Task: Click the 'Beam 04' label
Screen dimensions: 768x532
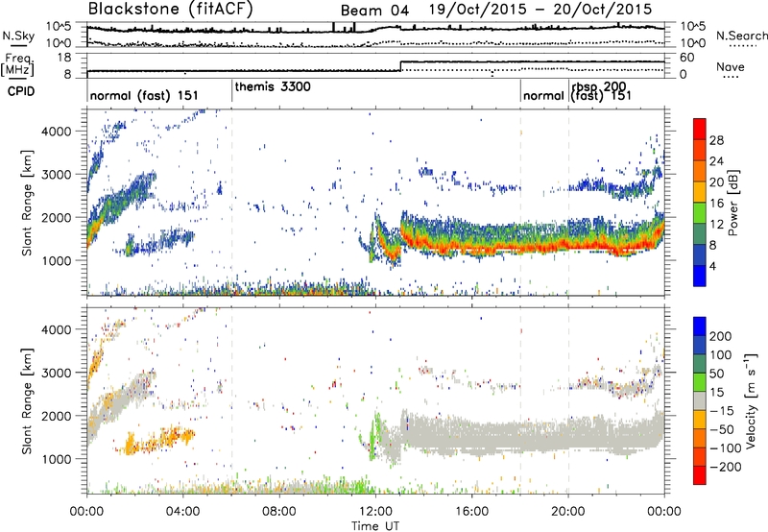Action: [x=374, y=10]
